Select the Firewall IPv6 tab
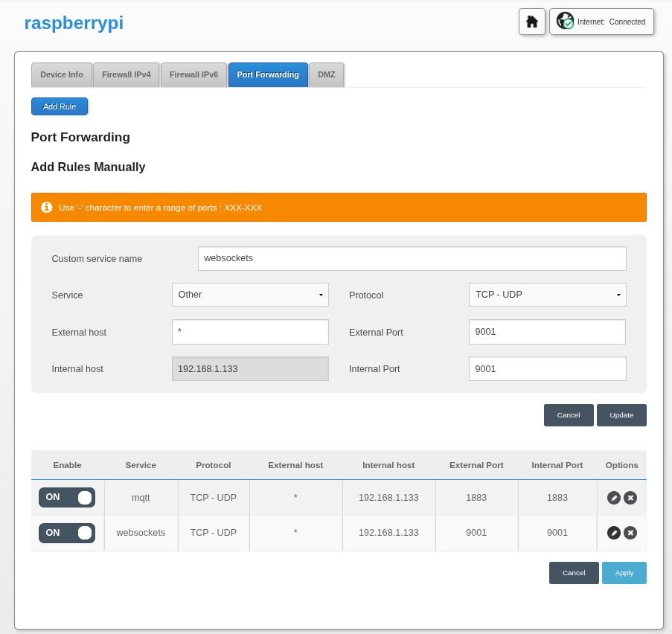The width and height of the screenshot is (672, 634). 193,75
